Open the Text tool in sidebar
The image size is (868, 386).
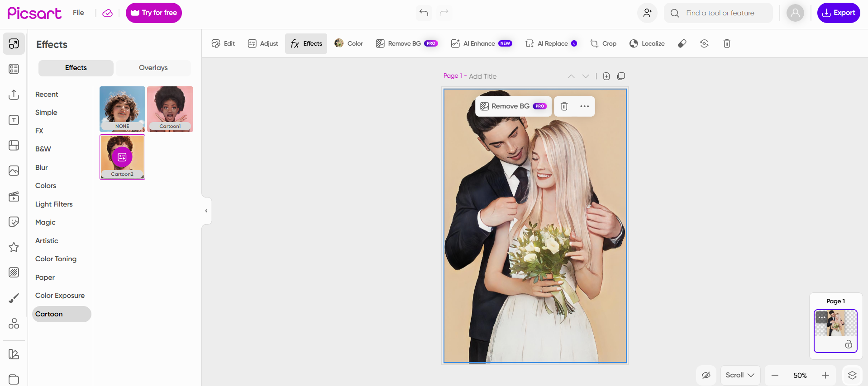[x=14, y=120]
